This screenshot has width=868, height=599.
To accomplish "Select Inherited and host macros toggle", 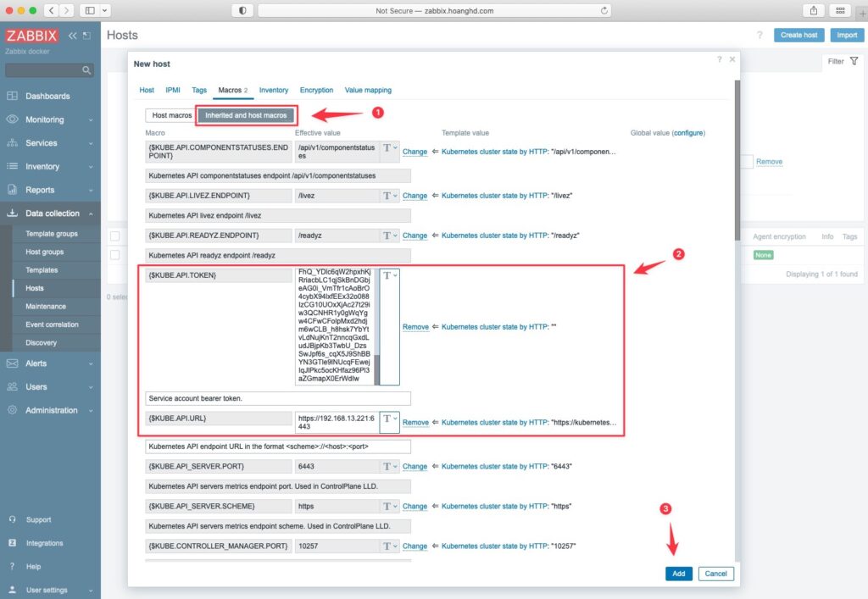I will (246, 115).
